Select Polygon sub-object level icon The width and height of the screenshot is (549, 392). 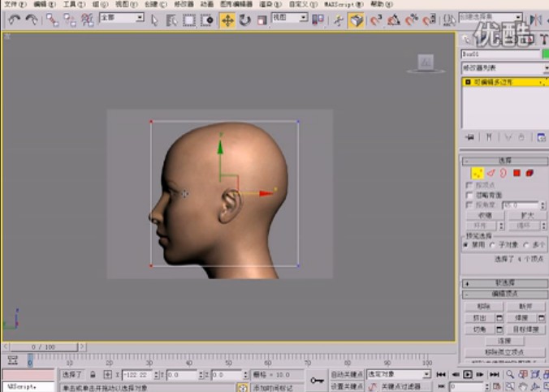pyautogui.click(x=517, y=173)
